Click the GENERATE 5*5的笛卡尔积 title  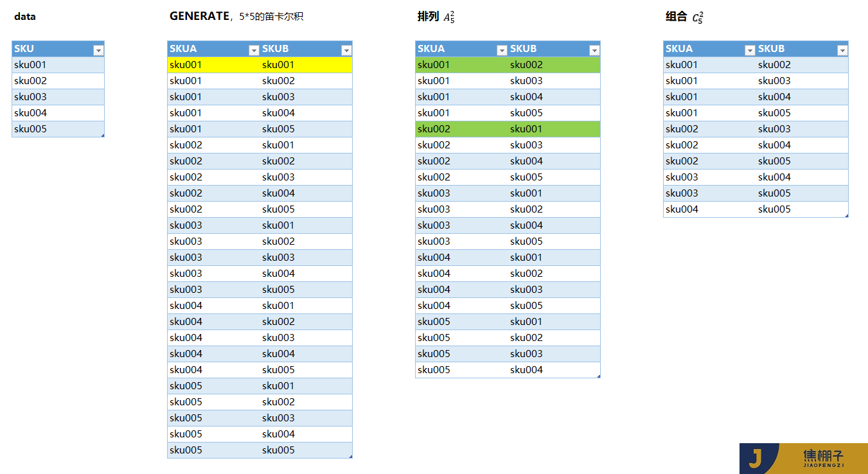click(x=236, y=17)
